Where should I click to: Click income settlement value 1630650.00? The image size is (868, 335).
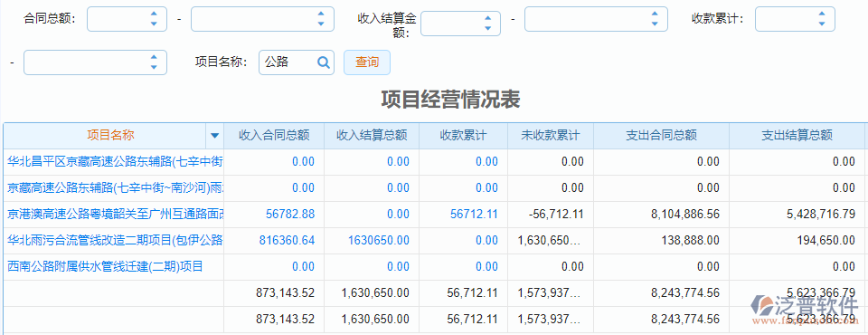point(379,240)
